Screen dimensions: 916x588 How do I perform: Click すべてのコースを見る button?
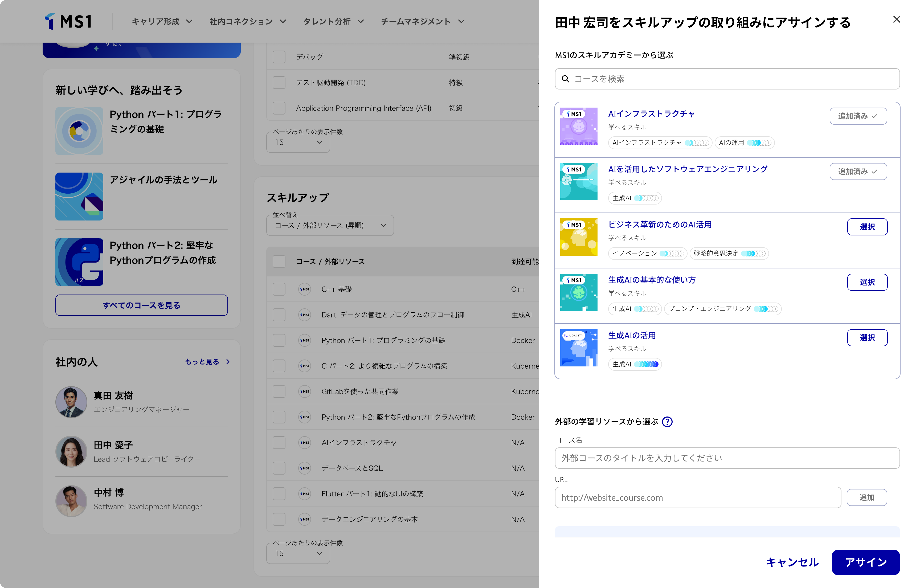tap(142, 305)
